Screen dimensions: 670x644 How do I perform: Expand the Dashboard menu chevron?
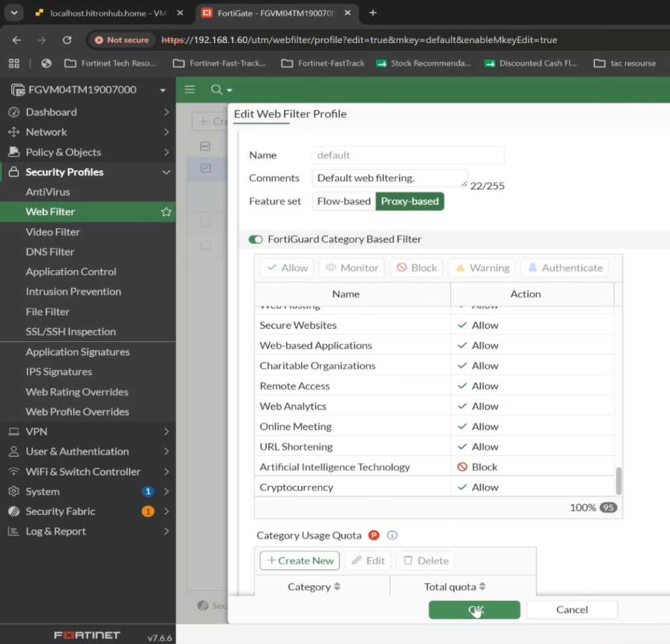[167, 112]
